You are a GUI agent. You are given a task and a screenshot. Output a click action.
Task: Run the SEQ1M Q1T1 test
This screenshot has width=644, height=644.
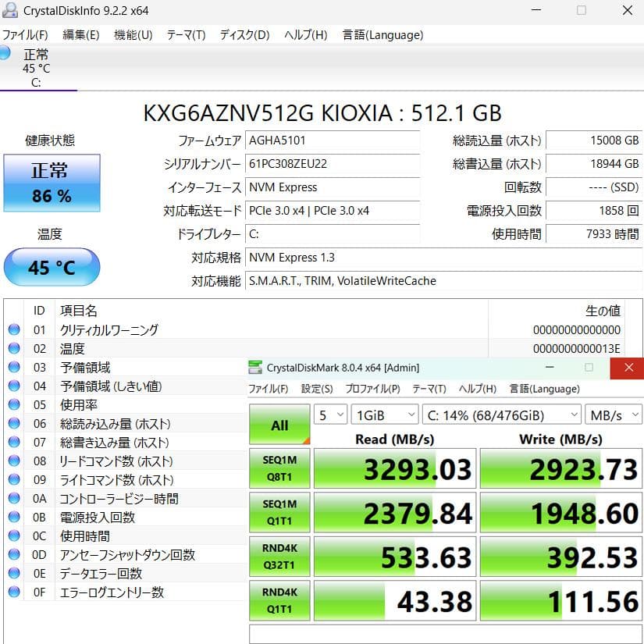[x=279, y=512]
